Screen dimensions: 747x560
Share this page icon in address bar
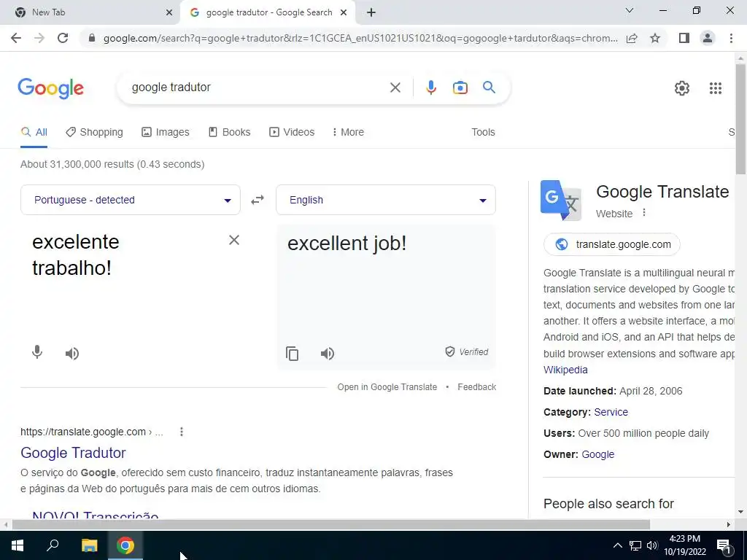[632, 38]
